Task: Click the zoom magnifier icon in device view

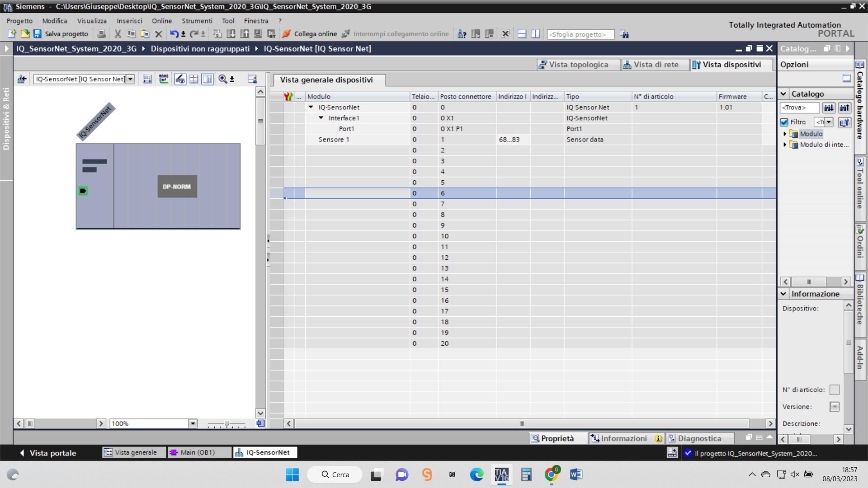Action: 223,79
